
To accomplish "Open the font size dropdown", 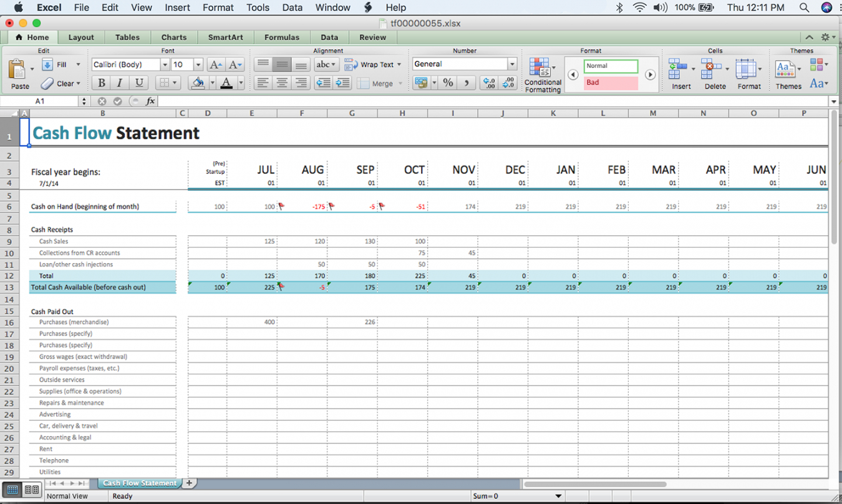I will point(198,65).
